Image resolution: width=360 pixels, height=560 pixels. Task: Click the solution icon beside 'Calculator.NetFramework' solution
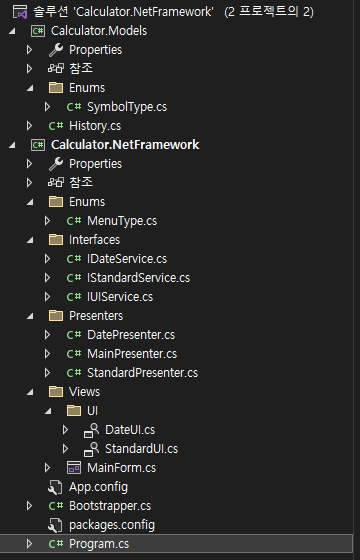click(20, 12)
